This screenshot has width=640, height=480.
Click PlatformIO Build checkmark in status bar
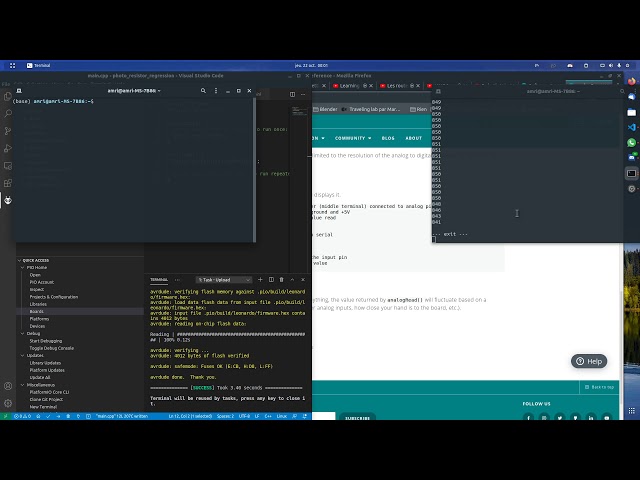click(48, 416)
